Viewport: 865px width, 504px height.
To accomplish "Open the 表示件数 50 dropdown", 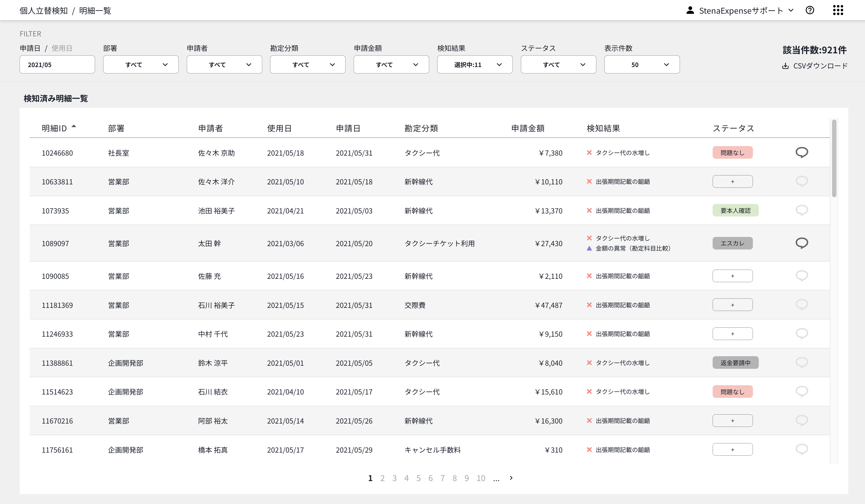I will click(642, 65).
